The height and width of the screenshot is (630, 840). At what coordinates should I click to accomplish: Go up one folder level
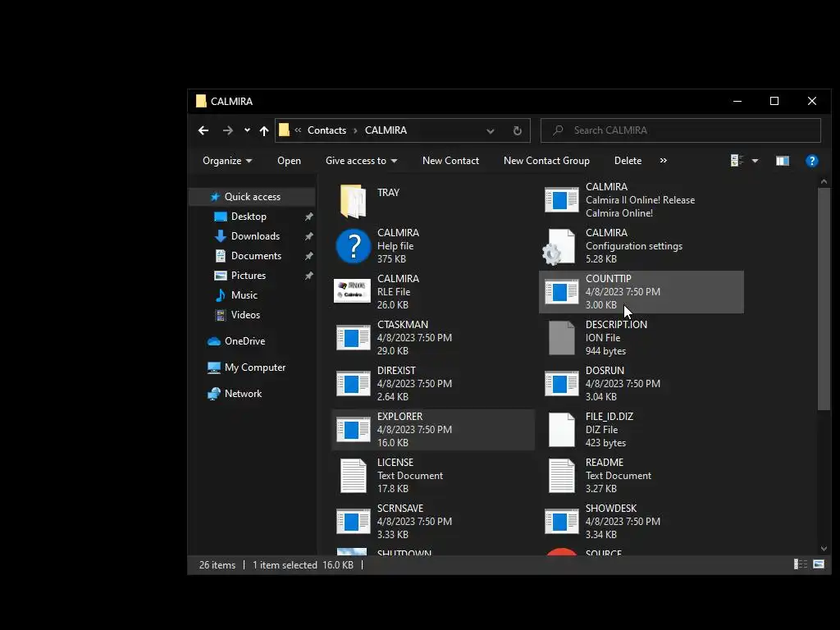point(264,130)
